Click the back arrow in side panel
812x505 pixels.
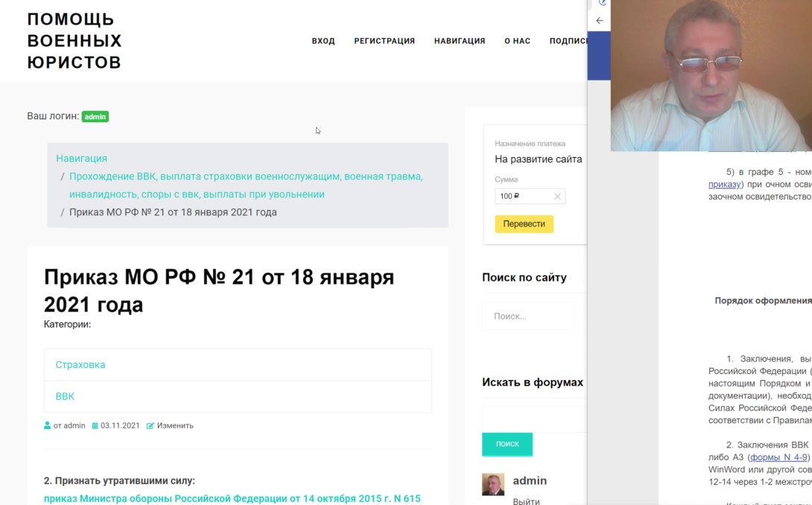(x=600, y=21)
